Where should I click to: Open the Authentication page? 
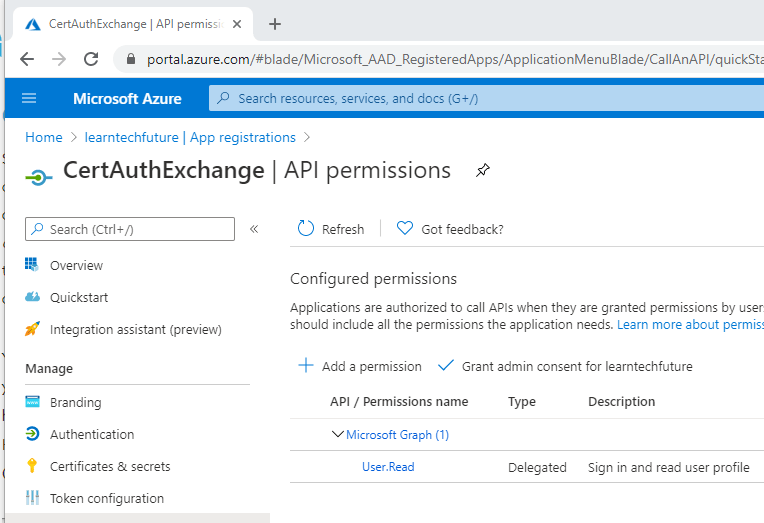(91, 434)
